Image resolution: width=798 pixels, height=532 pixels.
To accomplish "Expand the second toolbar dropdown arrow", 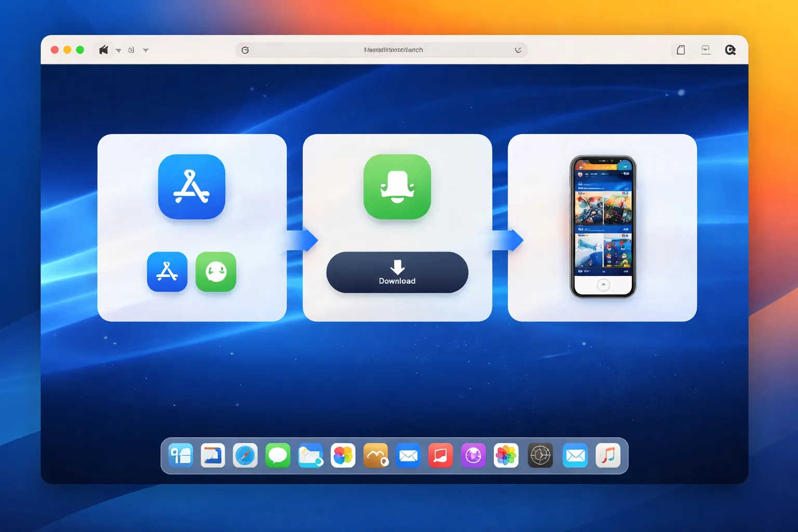I will point(146,50).
